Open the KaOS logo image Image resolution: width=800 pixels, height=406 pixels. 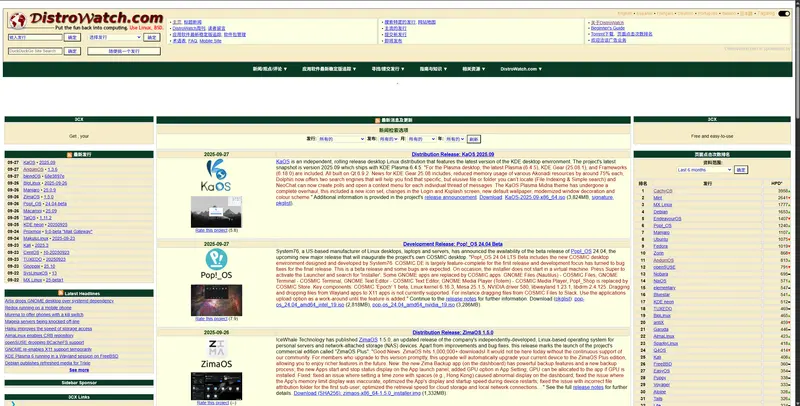tap(216, 175)
